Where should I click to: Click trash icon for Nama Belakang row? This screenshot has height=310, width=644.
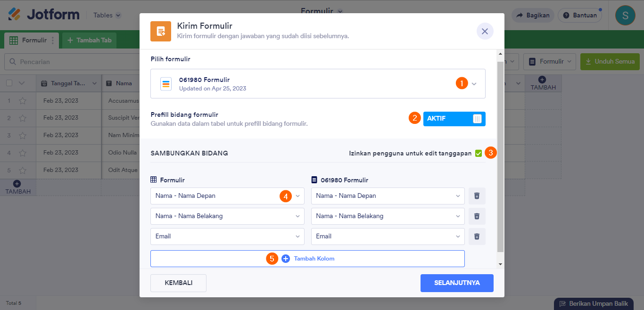[477, 216]
